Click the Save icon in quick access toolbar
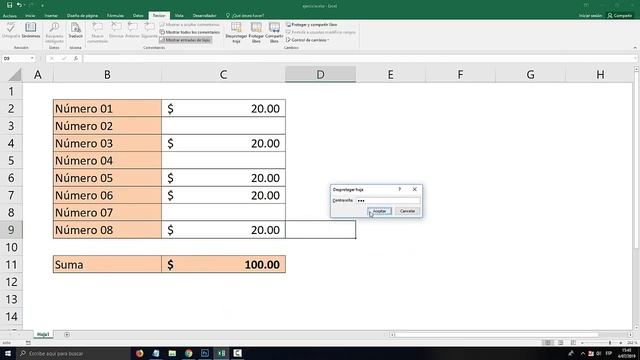Screen dimensions: 640x360 pos(9,5)
